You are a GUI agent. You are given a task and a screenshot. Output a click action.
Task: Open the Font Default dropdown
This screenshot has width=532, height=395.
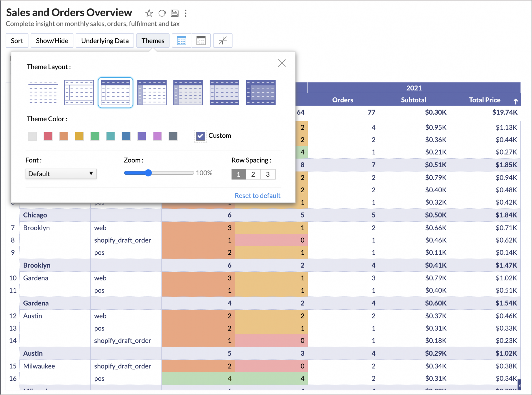(x=61, y=174)
